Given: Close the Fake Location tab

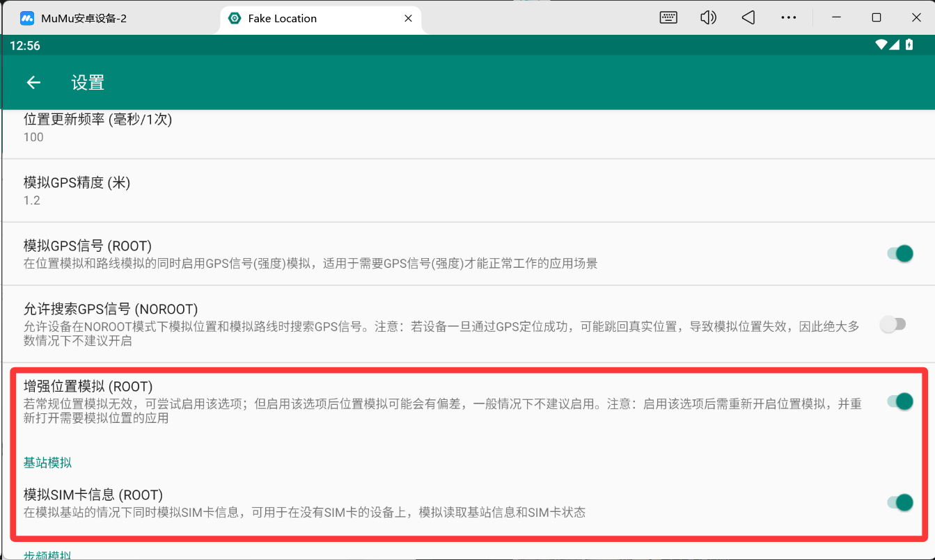Looking at the screenshot, I should point(409,18).
